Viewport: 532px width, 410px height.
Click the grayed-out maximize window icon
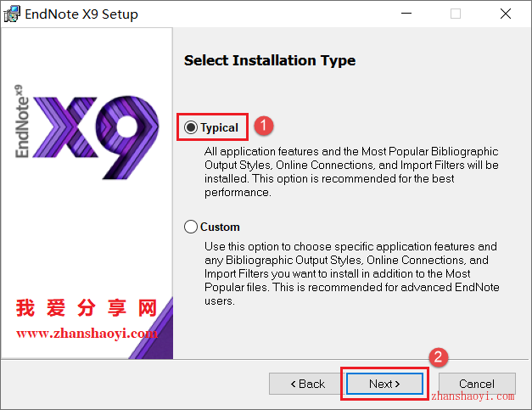coord(456,14)
